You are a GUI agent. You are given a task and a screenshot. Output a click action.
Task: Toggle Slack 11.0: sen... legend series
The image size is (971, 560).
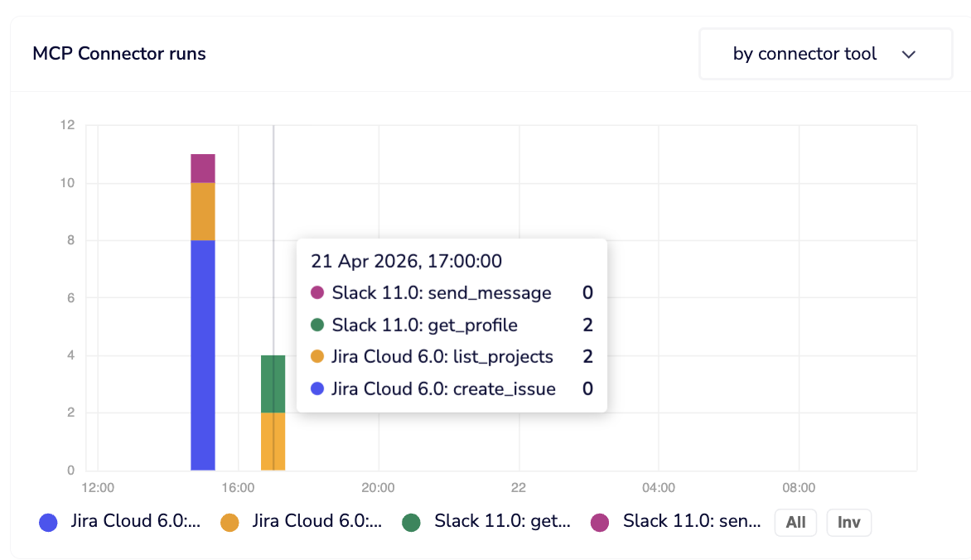675,522
